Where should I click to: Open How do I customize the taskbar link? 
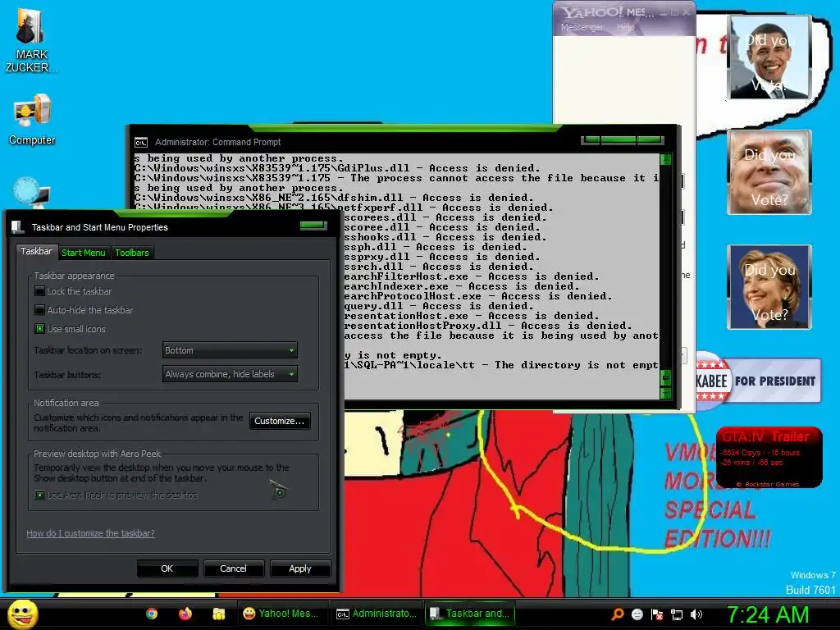(90, 533)
